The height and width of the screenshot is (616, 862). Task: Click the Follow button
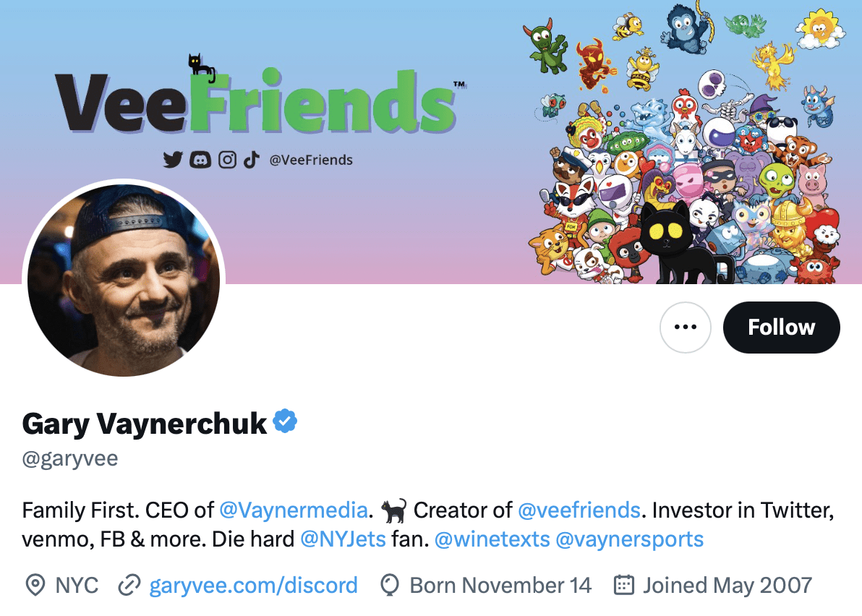[781, 328]
